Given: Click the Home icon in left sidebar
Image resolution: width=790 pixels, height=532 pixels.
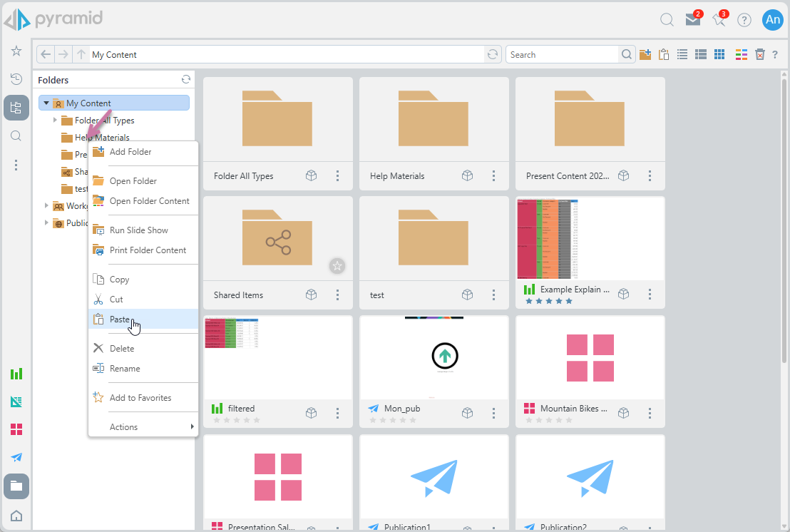Looking at the screenshot, I should tap(16, 516).
